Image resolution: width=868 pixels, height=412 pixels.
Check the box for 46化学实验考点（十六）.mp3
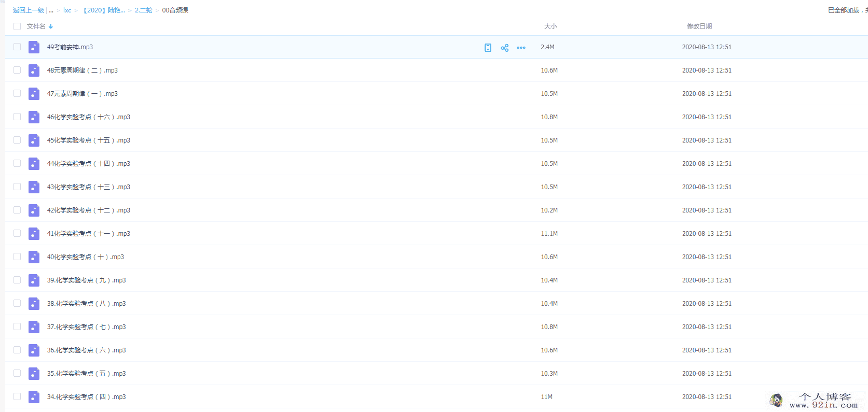point(17,117)
